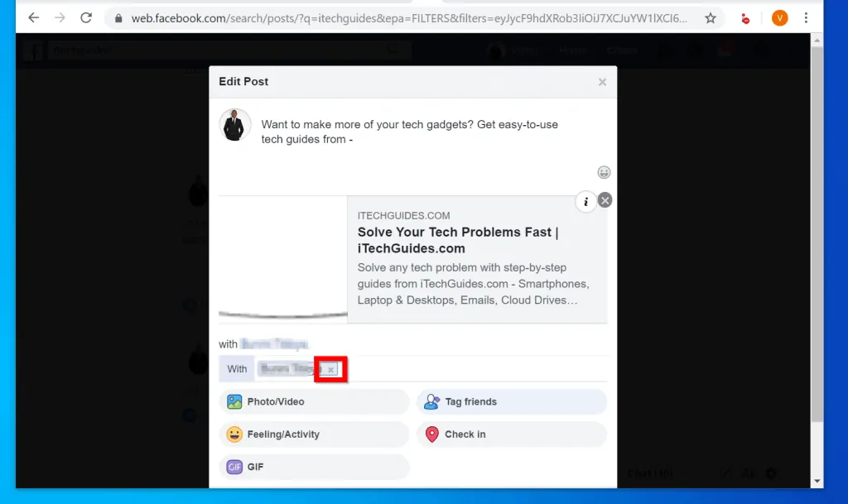Close the Edit Post dialog
848x504 pixels.
click(602, 82)
